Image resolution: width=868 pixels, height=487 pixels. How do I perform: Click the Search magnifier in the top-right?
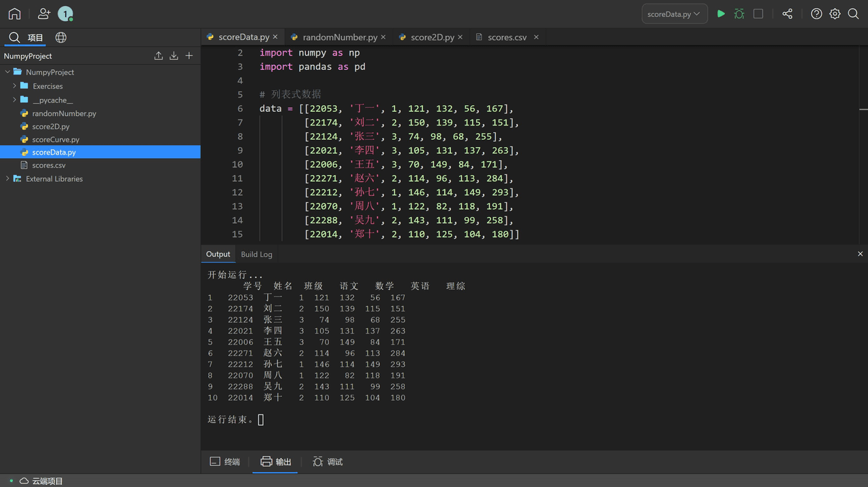click(x=854, y=13)
